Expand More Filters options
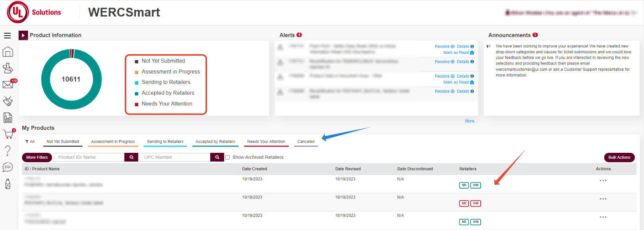 (x=37, y=158)
